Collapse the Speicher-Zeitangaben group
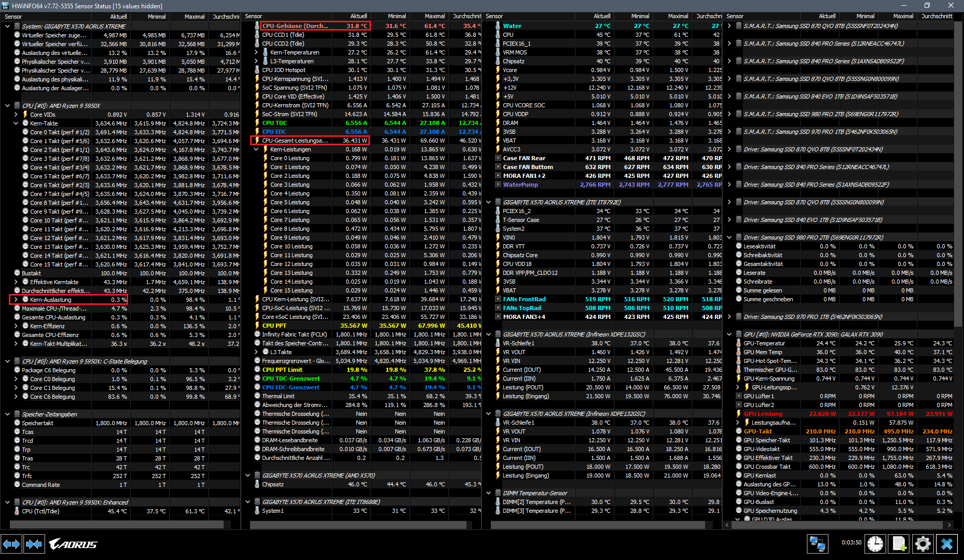 click(x=7, y=414)
